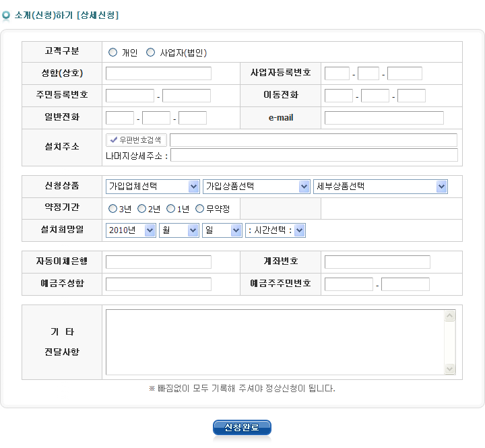
Task: Expand the 월 month dropdown
Action: 179,230
